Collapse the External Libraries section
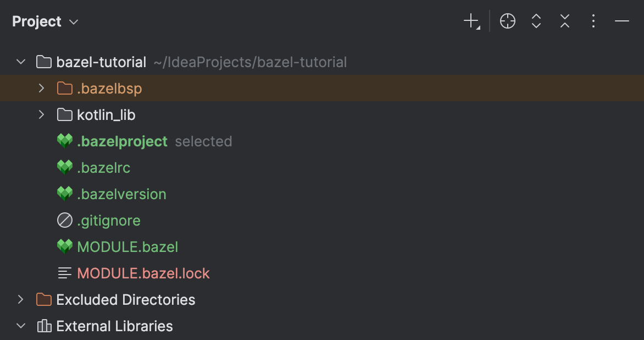The width and height of the screenshot is (644, 340). pos(21,326)
